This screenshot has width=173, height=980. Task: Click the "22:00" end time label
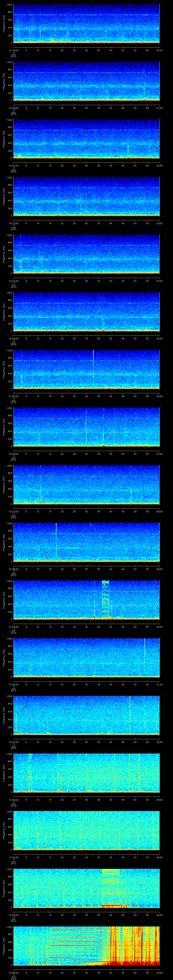[x=160, y=166]
